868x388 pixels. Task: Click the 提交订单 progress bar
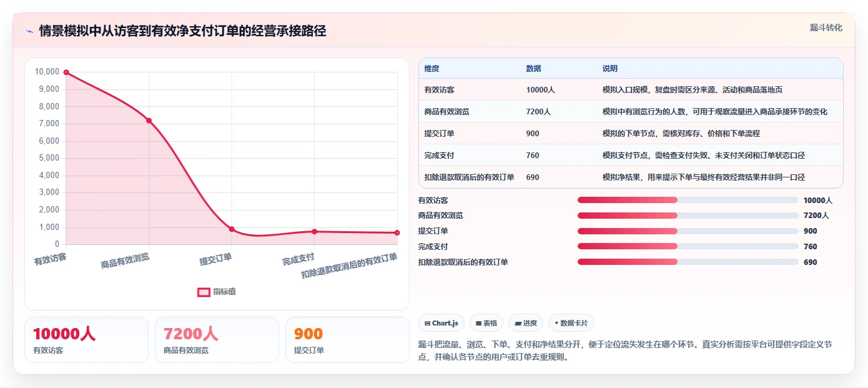[x=688, y=231]
